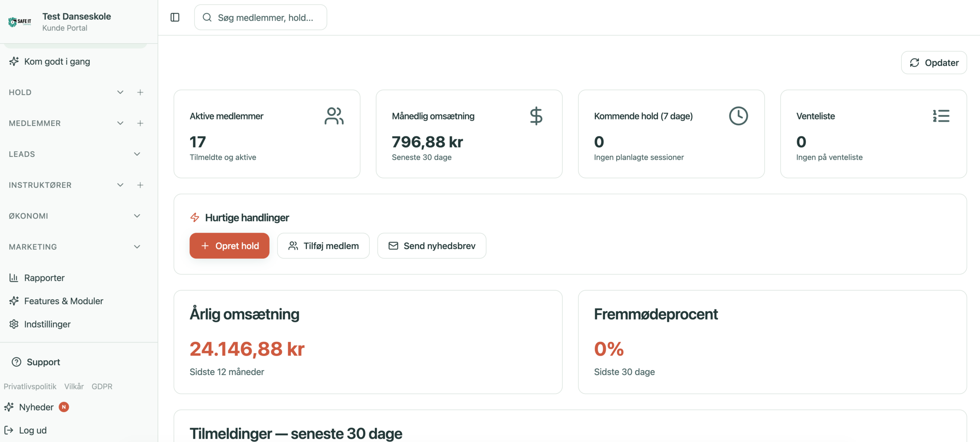Click the clock icon on Kommende hold
Viewport: 980px width, 442px height.
point(738,116)
